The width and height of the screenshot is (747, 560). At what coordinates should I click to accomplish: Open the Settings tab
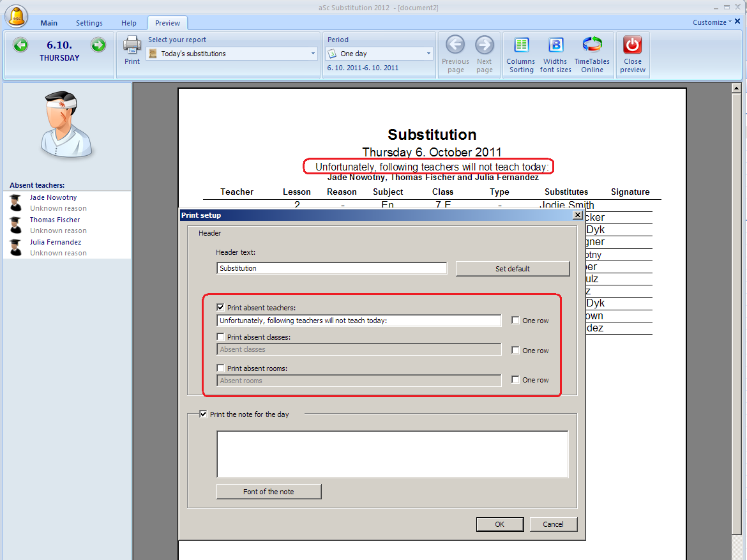pos(89,23)
